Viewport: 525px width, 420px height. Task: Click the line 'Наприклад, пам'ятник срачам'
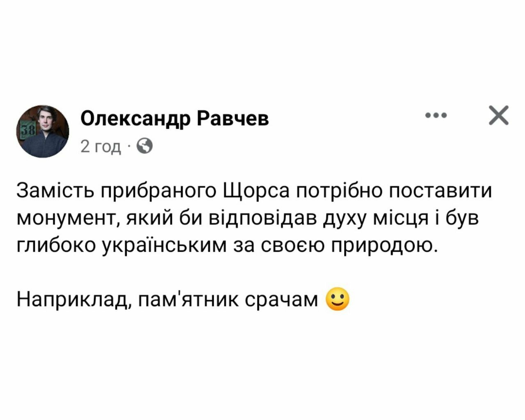pyautogui.click(x=167, y=300)
